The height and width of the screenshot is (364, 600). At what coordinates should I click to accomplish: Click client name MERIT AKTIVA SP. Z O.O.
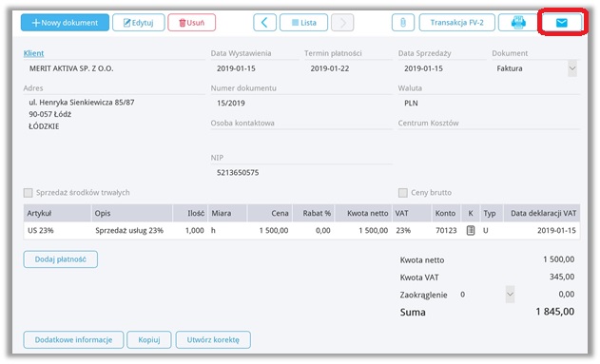pyautogui.click(x=71, y=68)
